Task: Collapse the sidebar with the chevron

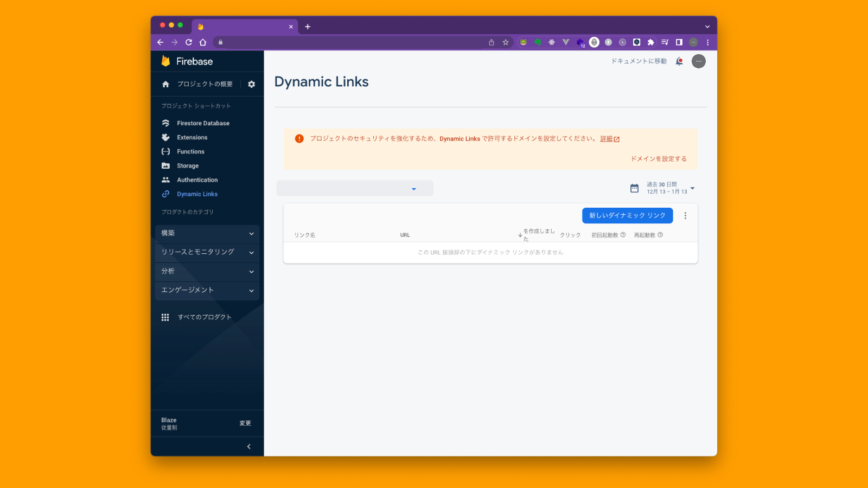Action: click(x=249, y=447)
